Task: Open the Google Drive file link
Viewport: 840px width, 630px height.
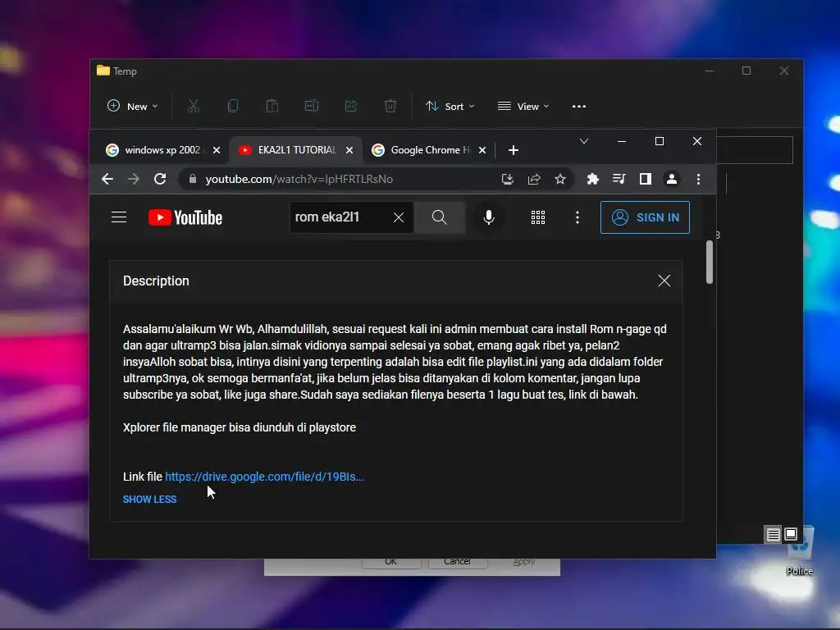Action: pos(265,477)
